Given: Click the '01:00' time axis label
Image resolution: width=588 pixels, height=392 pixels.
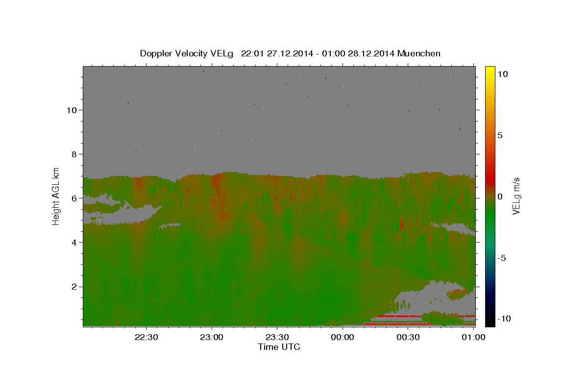Looking at the screenshot, I should pyautogui.click(x=473, y=337).
